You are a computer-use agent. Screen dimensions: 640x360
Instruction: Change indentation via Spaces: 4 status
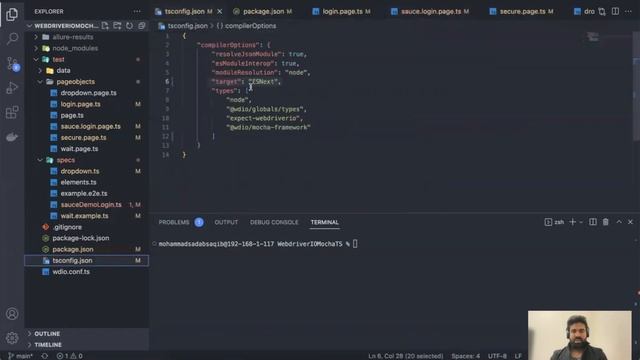point(466,356)
